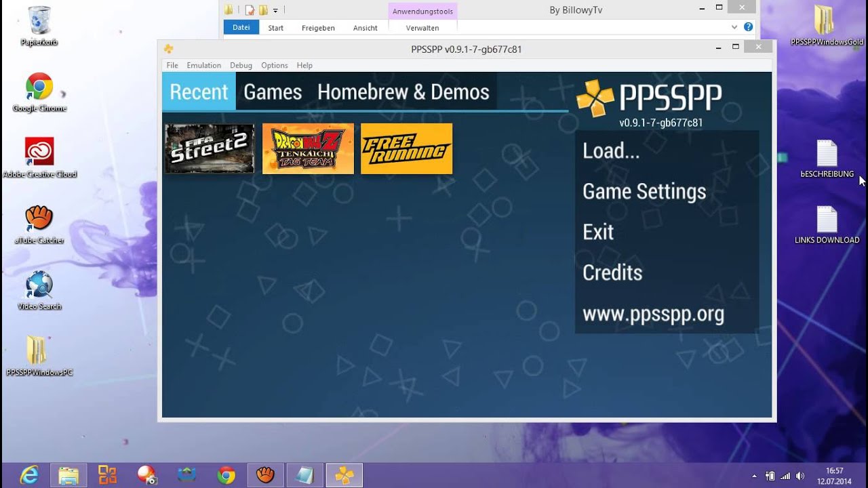Open Google Chrome from the taskbar

pos(226,475)
